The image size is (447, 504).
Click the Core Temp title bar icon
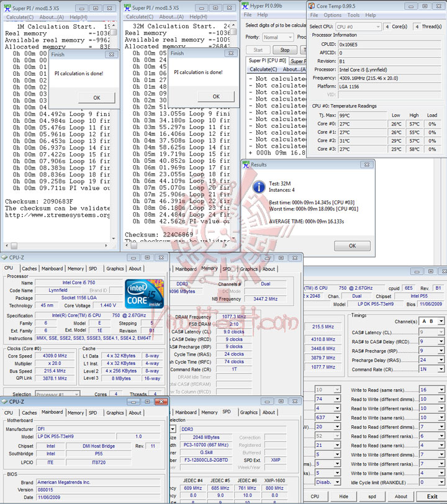(x=312, y=6)
